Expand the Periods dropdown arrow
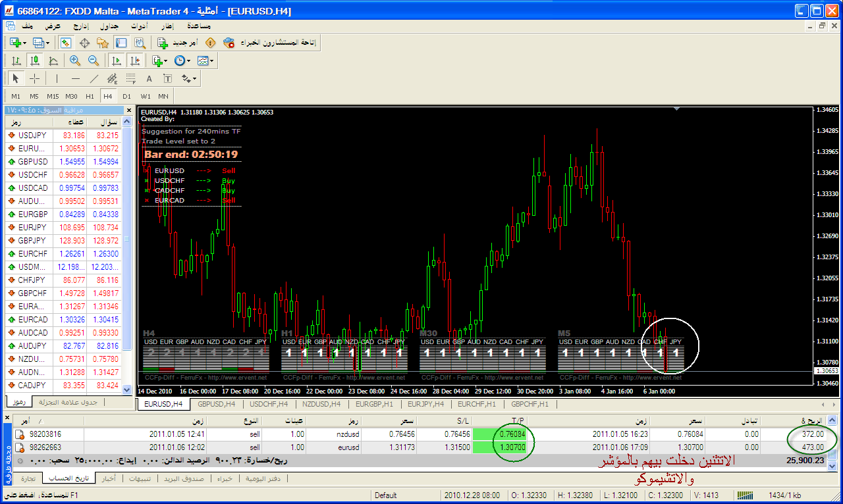The height and width of the screenshot is (504, 843). (x=189, y=61)
